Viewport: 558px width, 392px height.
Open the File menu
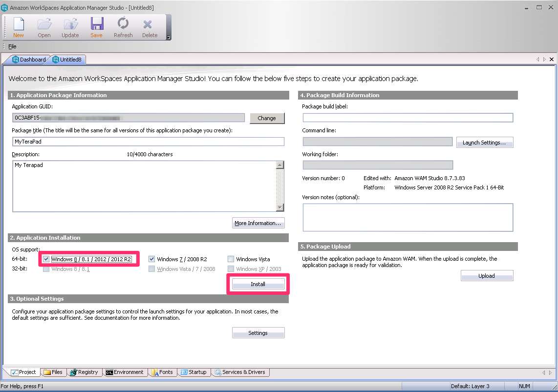[x=12, y=46]
